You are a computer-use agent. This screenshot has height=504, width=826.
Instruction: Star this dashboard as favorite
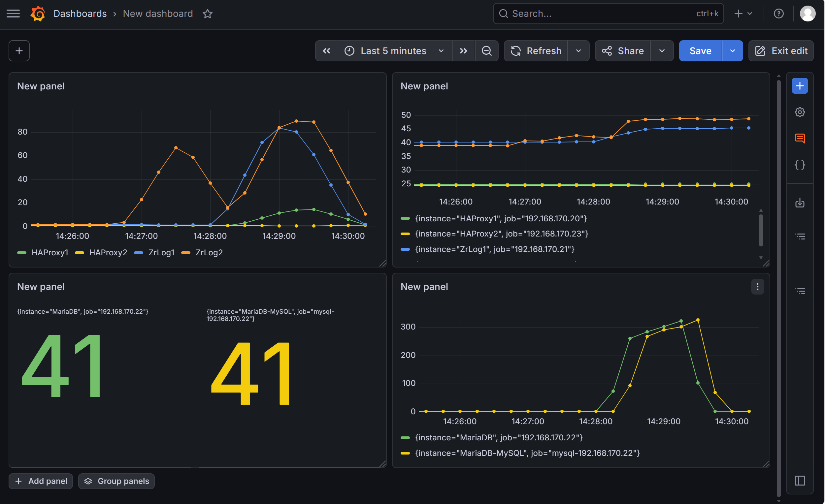pyautogui.click(x=208, y=14)
